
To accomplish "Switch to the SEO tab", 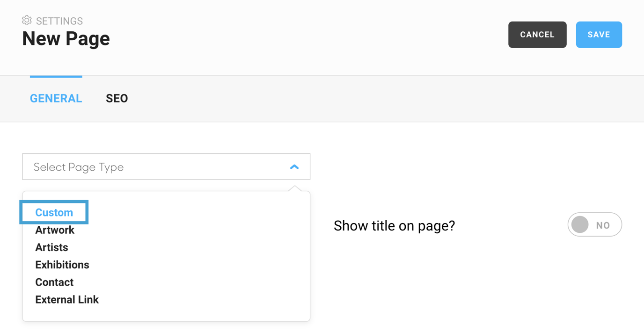I will 117,98.
